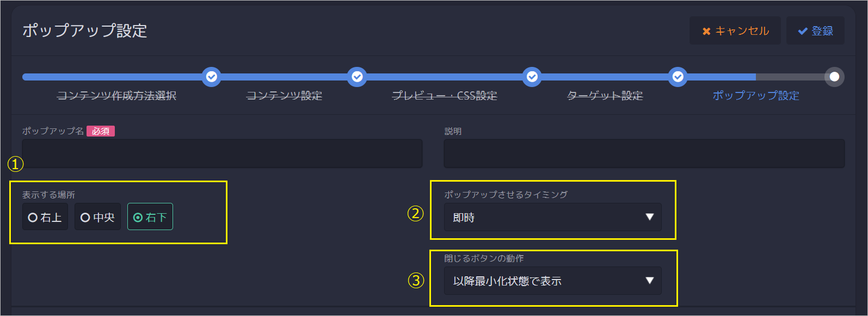The image size is (868, 316).
Task: Click the arrow beside 以降最小化状態で表示
Action: [649, 281]
